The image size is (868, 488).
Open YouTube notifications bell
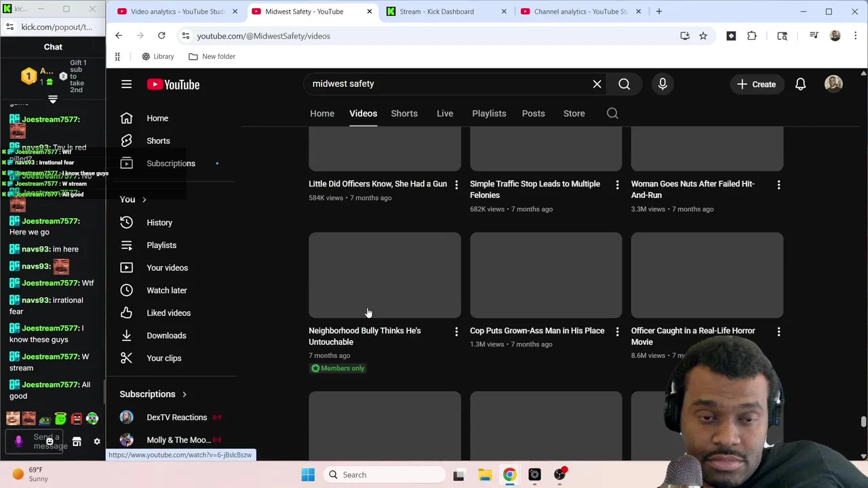tap(800, 84)
